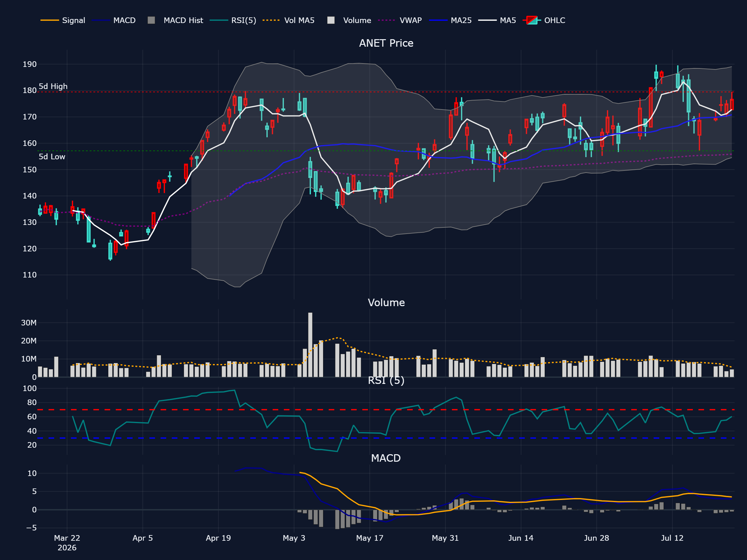Click the "RSI (5)" subplot title
The height and width of the screenshot is (560, 747).
click(386, 380)
